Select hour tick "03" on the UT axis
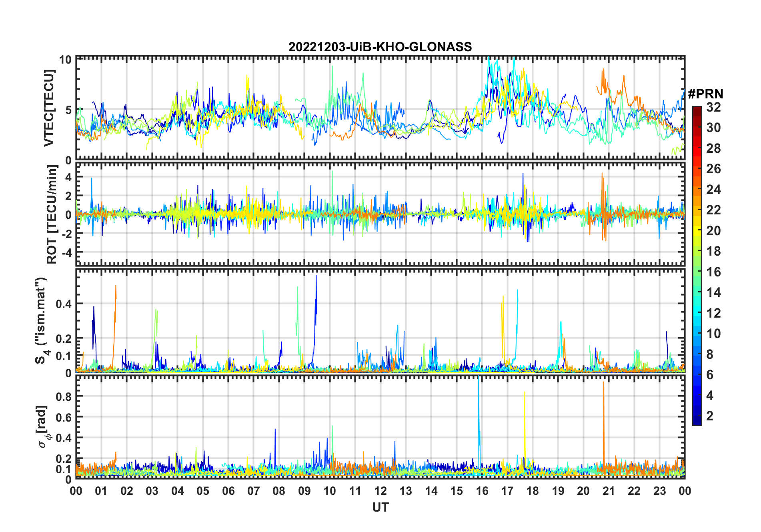 coord(152,491)
